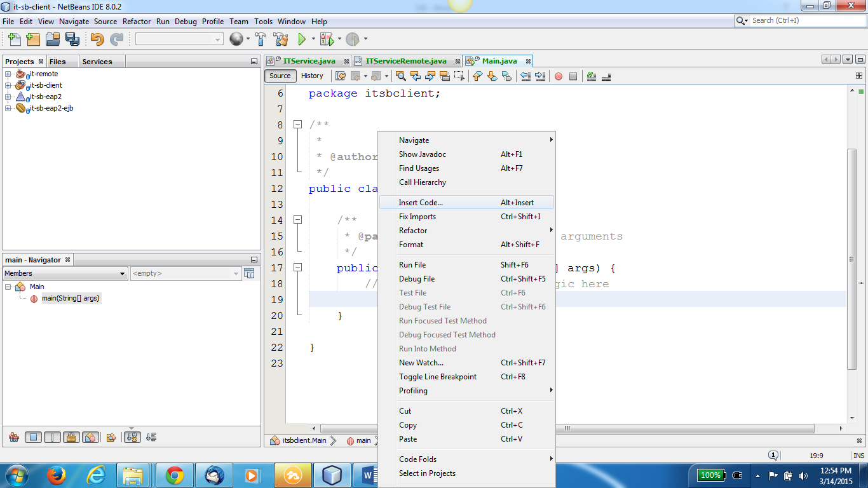Toggle Show Inner Classes in Navigator
This screenshot has width=868, height=488.
[x=90, y=437]
